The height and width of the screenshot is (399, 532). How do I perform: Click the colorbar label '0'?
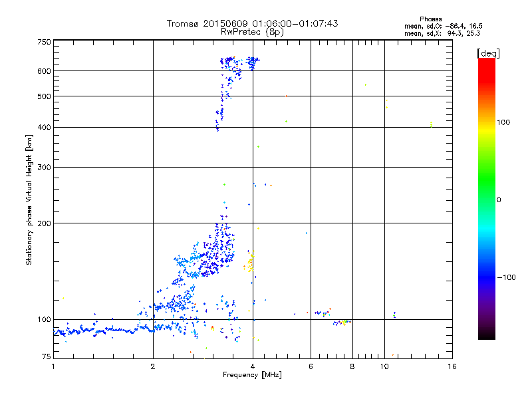click(x=499, y=200)
